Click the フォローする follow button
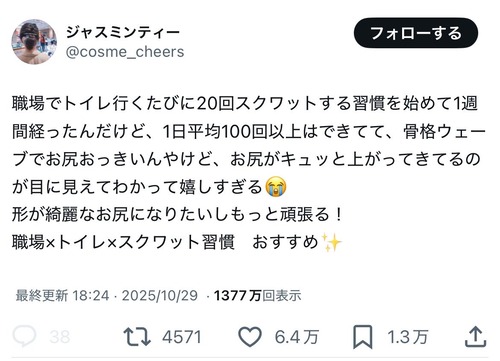 (416, 33)
